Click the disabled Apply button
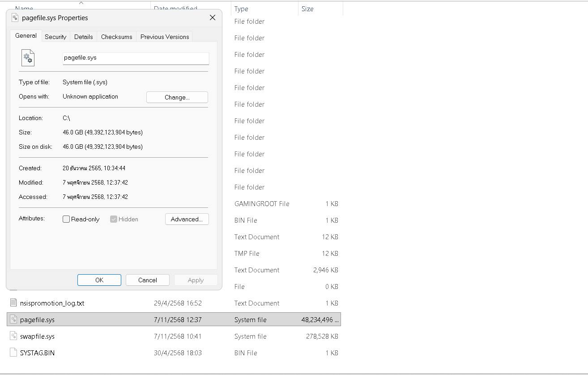 (196, 280)
